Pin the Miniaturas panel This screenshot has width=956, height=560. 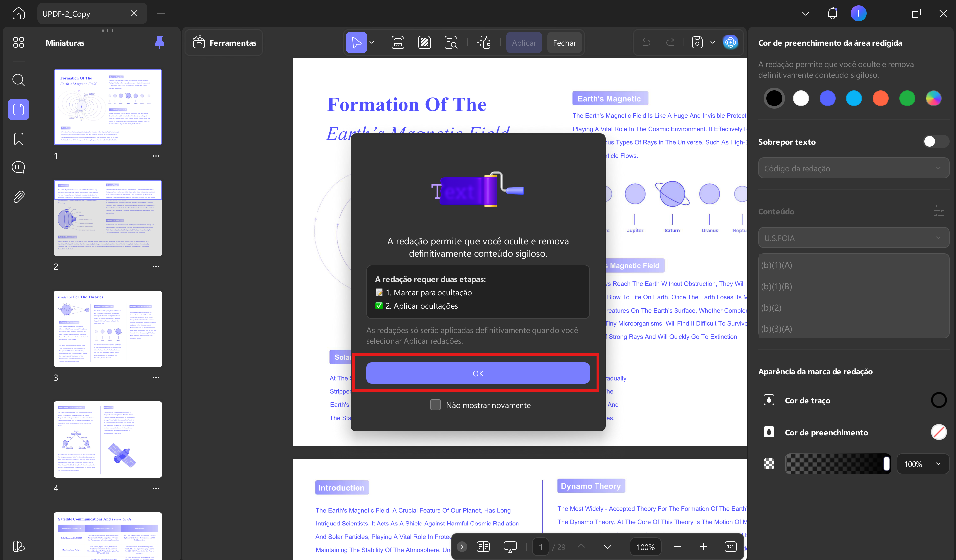pos(159,42)
